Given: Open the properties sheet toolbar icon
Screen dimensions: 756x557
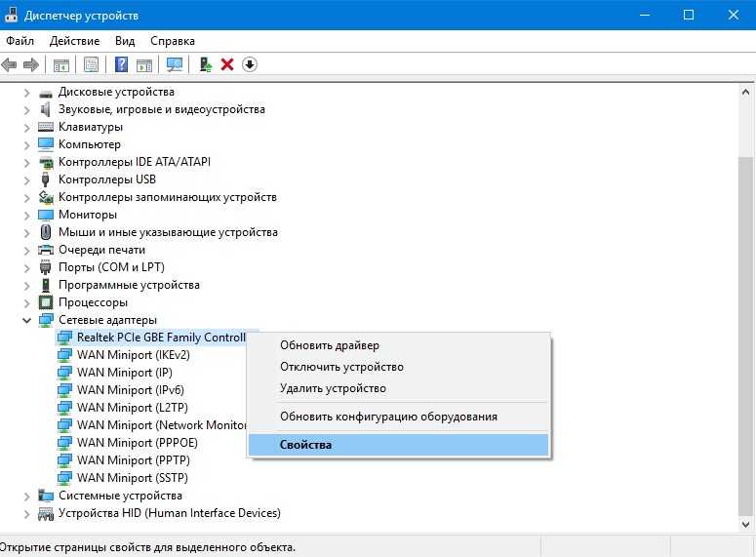Looking at the screenshot, I should (91, 64).
